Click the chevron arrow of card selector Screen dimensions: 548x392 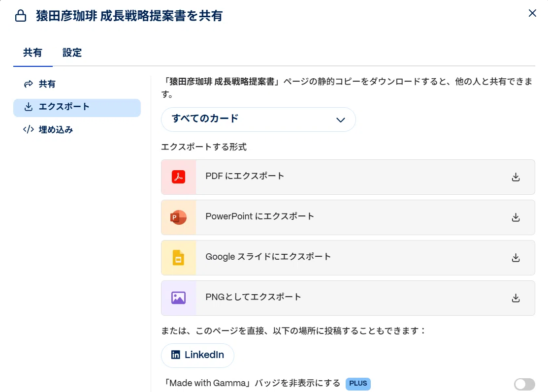pyautogui.click(x=340, y=120)
